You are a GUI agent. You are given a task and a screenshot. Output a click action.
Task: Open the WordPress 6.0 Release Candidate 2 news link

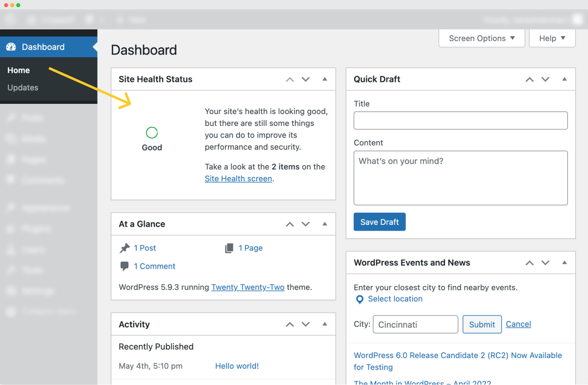pos(458,361)
